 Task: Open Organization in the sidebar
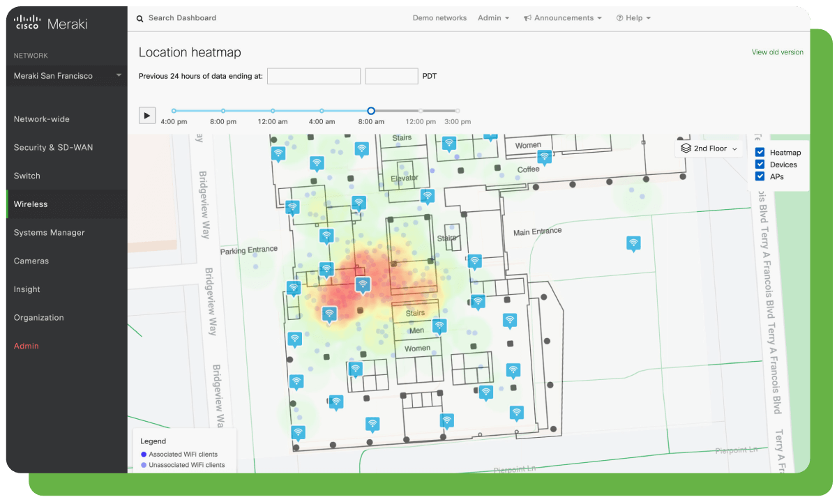[x=39, y=318]
